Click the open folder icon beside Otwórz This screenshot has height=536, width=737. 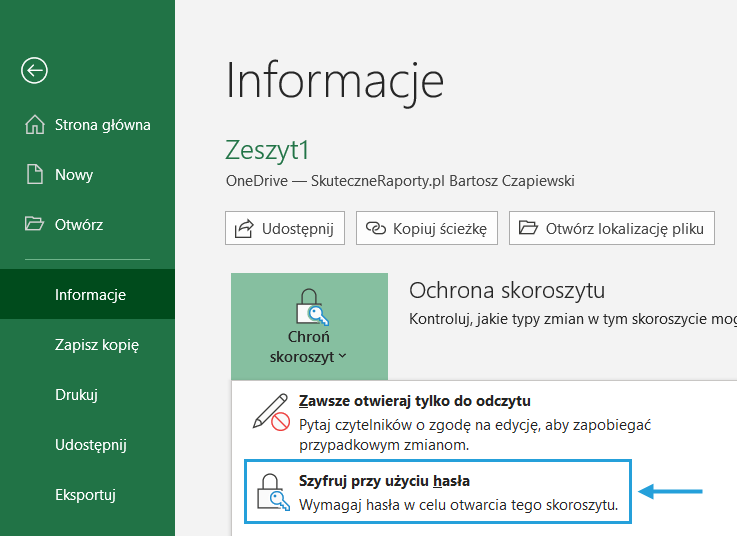[35, 225]
